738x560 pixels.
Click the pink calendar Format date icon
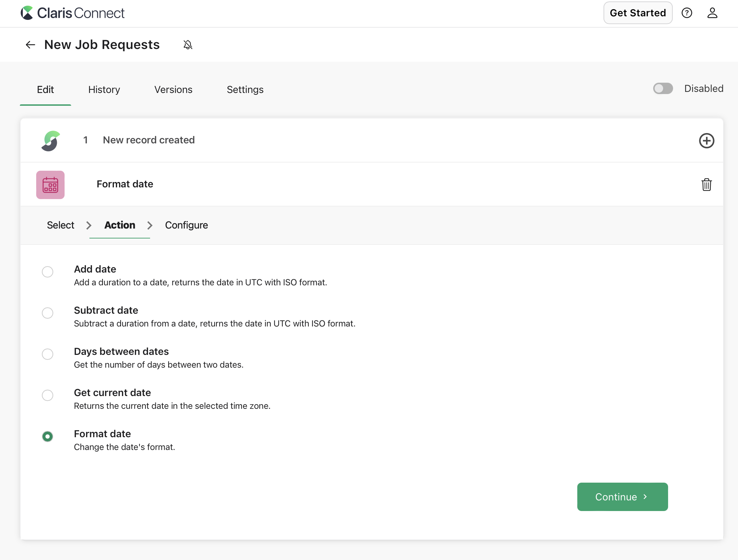click(50, 185)
